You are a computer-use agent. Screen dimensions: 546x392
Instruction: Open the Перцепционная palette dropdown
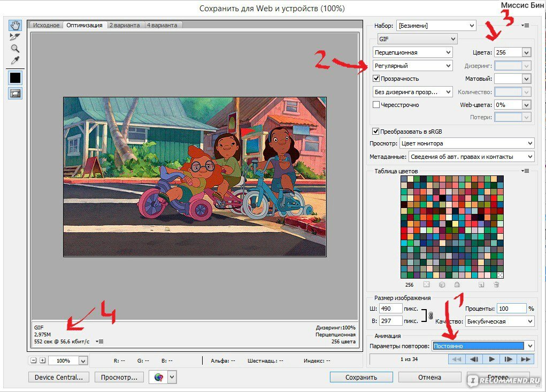pyautogui.click(x=413, y=52)
